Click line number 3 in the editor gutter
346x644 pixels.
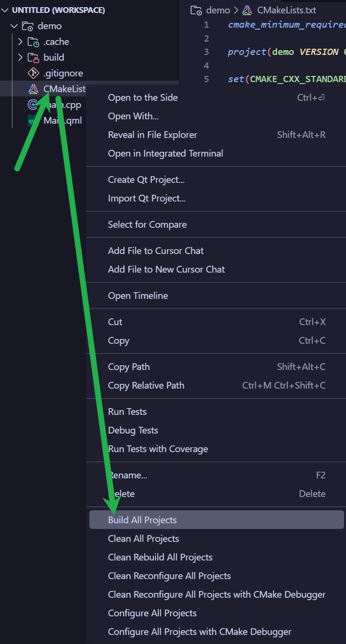[x=206, y=52]
